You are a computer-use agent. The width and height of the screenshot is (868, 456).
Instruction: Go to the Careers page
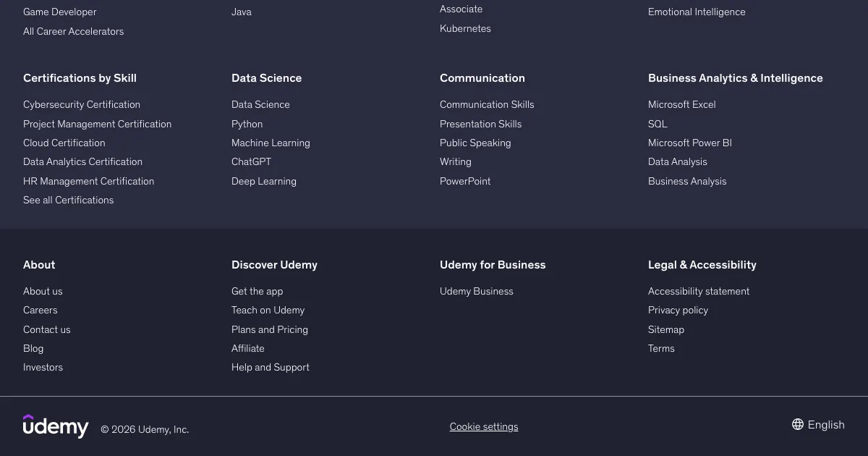coord(40,311)
